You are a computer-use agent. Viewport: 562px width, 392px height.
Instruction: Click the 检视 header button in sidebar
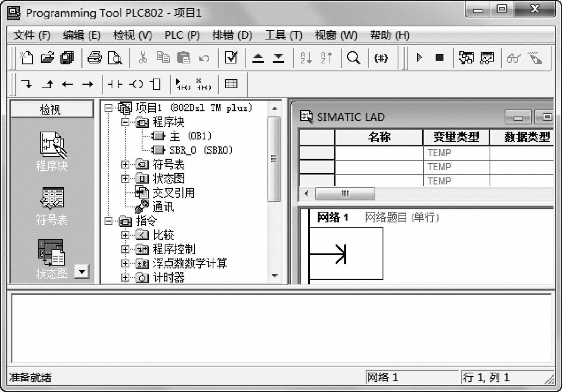52,110
